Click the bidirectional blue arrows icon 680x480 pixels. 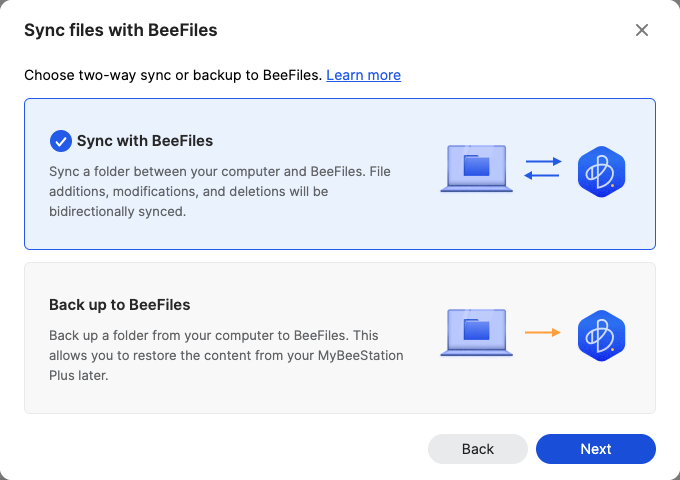click(543, 168)
